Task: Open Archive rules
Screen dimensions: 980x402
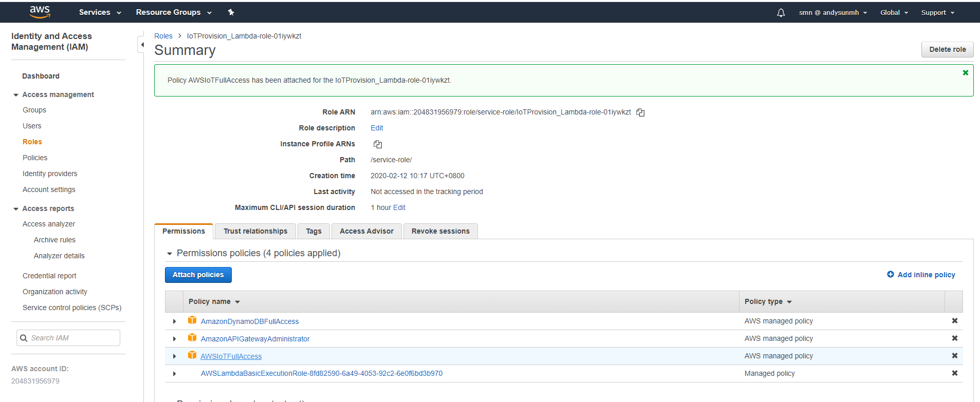Action: point(54,240)
